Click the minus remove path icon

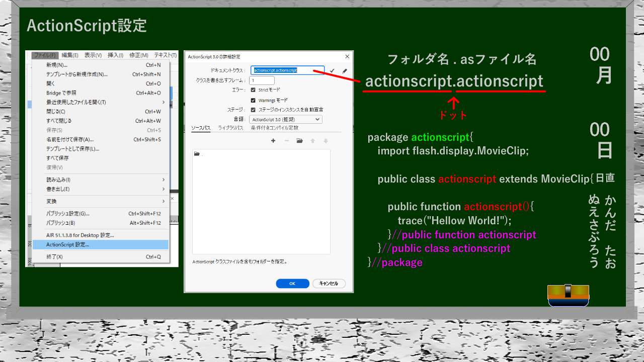(x=287, y=141)
